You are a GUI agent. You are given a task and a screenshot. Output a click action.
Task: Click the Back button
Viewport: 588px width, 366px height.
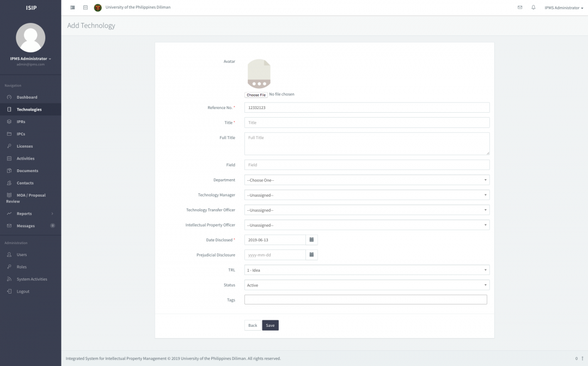point(253,325)
